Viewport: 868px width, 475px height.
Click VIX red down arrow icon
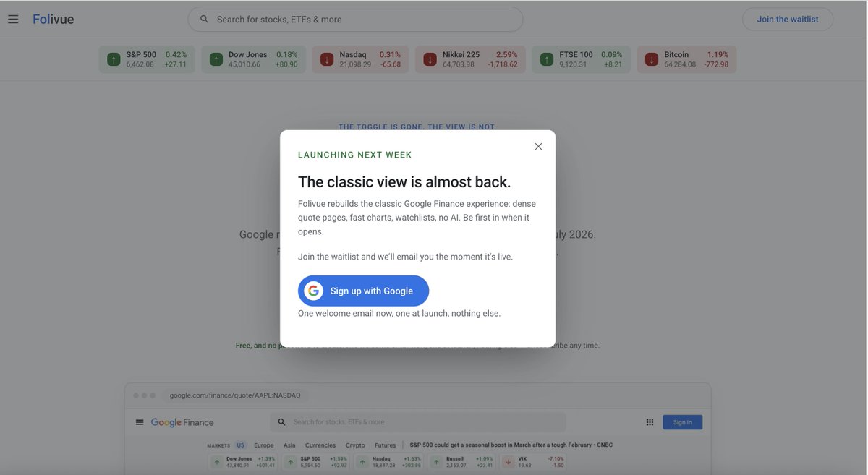[509, 462]
